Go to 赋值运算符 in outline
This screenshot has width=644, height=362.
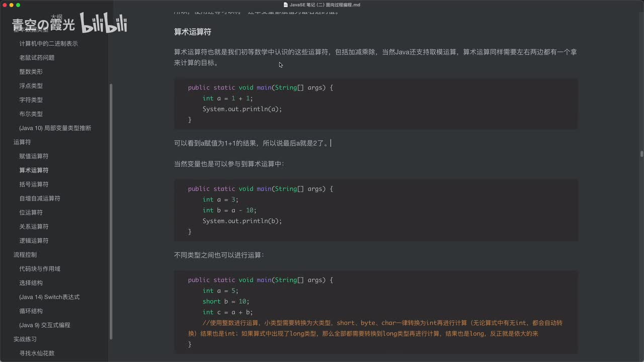click(34, 156)
